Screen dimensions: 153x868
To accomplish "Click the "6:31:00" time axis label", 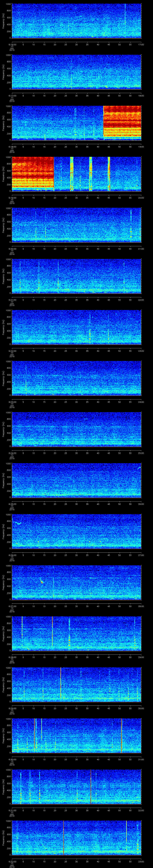I will tap(12, 810).
